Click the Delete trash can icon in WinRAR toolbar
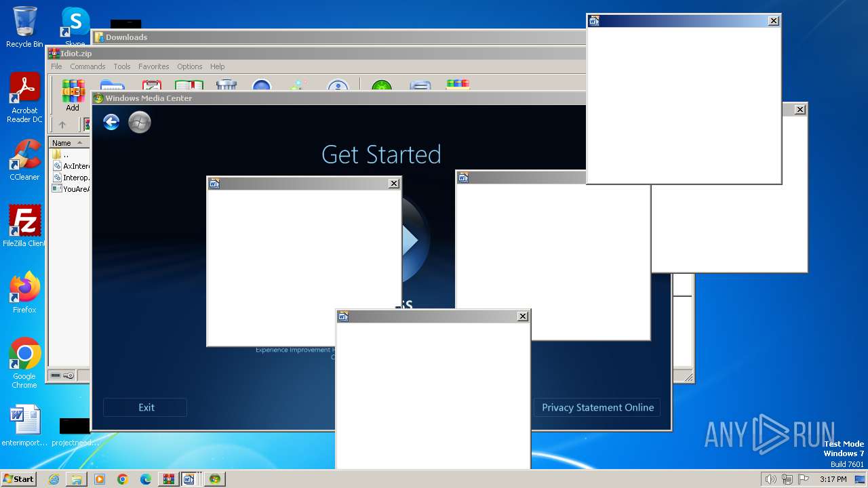 (226, 85)
